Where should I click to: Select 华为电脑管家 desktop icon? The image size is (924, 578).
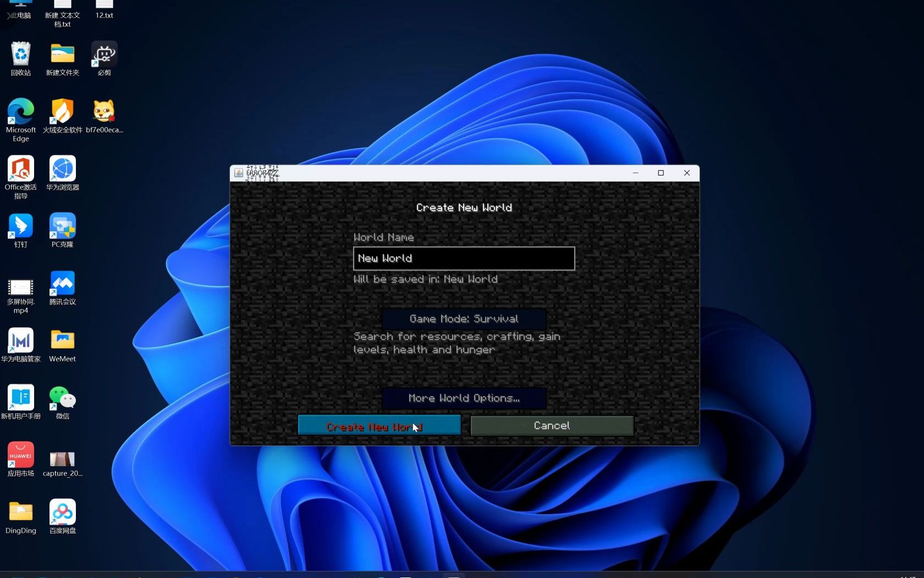[21, 345]
